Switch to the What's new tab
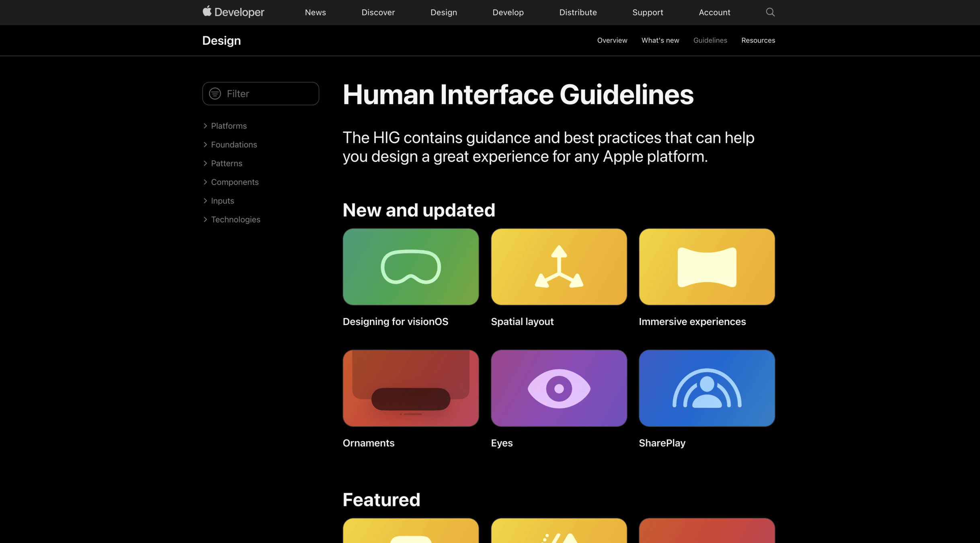Viewport: 980px width, 543px height. pyautogui.click(x=660, y=40)
